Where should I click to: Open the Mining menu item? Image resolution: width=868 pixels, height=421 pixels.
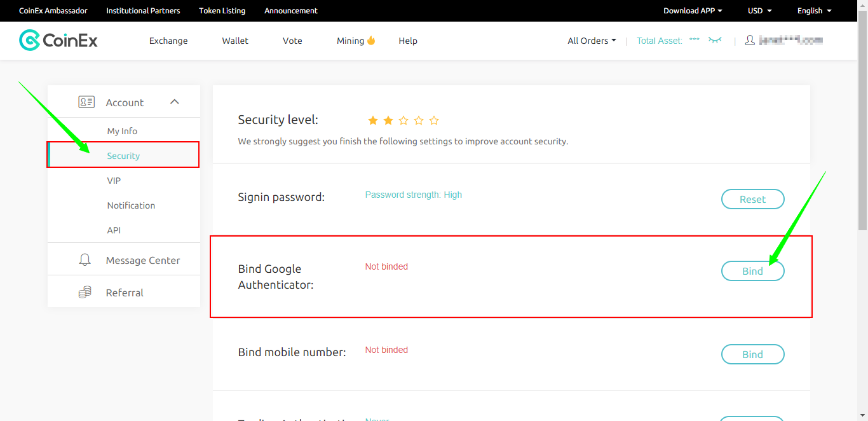[350, 41]
